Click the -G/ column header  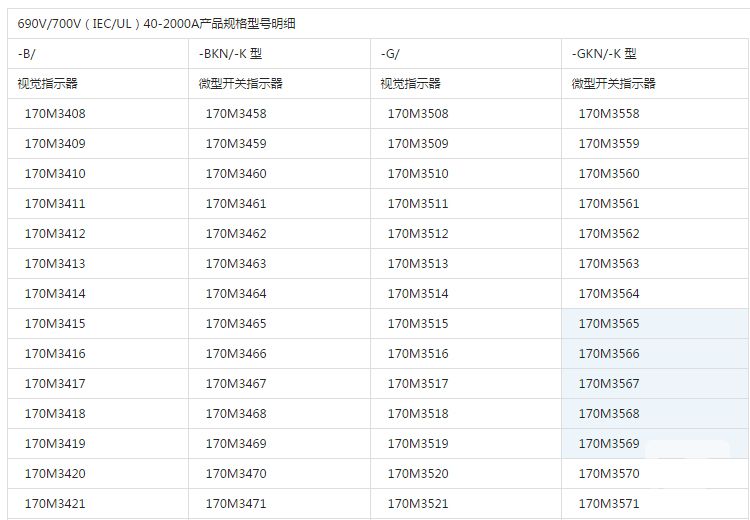pos(391,53)
